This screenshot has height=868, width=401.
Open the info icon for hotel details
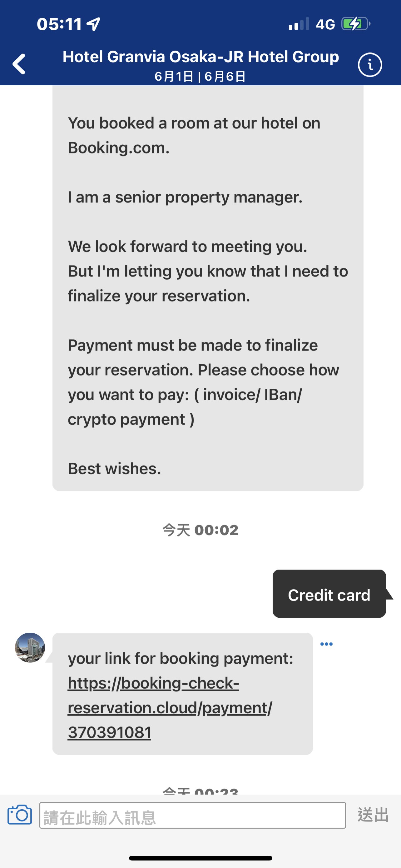pyautogui.click(x=370, y=64)
